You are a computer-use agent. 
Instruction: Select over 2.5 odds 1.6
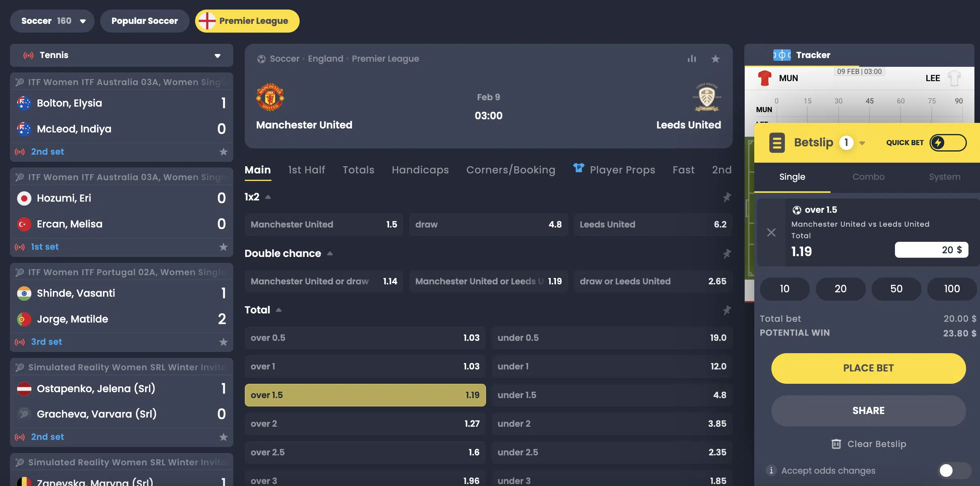click(365, 452)
